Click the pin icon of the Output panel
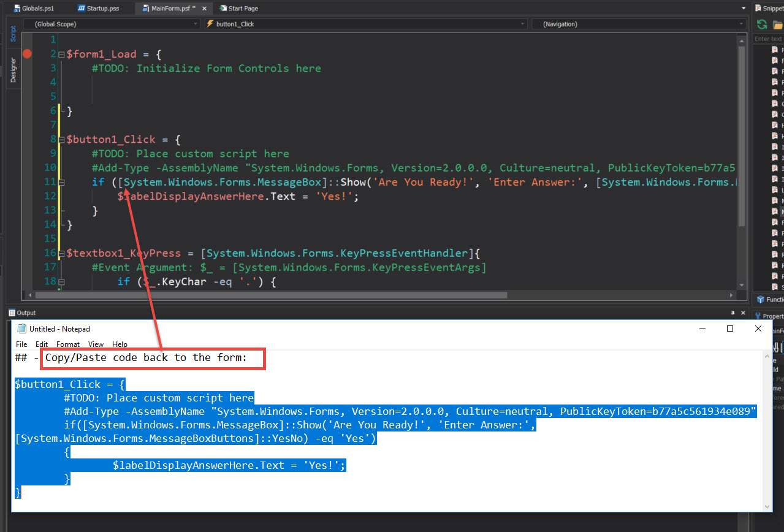The width and height of the screenshot is (784, 532). pyautogui.click(x=733, y=313)
